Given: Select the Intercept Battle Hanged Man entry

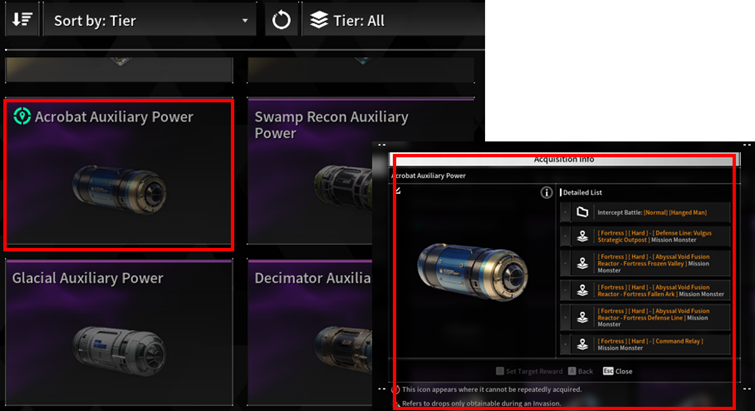Looking at the screenshot, I should (x=645, y=212).
